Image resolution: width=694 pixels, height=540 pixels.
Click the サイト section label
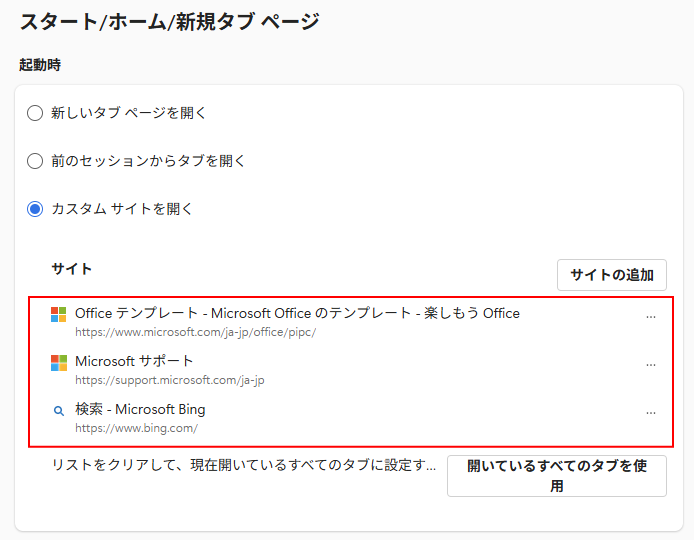click(72, 269)
